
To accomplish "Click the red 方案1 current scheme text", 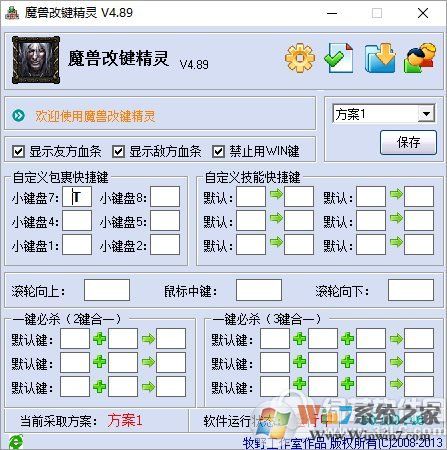I will pos(125,421).
